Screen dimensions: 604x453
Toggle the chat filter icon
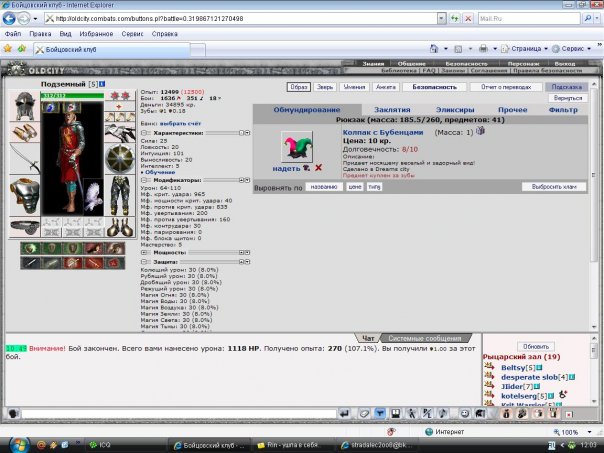(x=379, y=413)
